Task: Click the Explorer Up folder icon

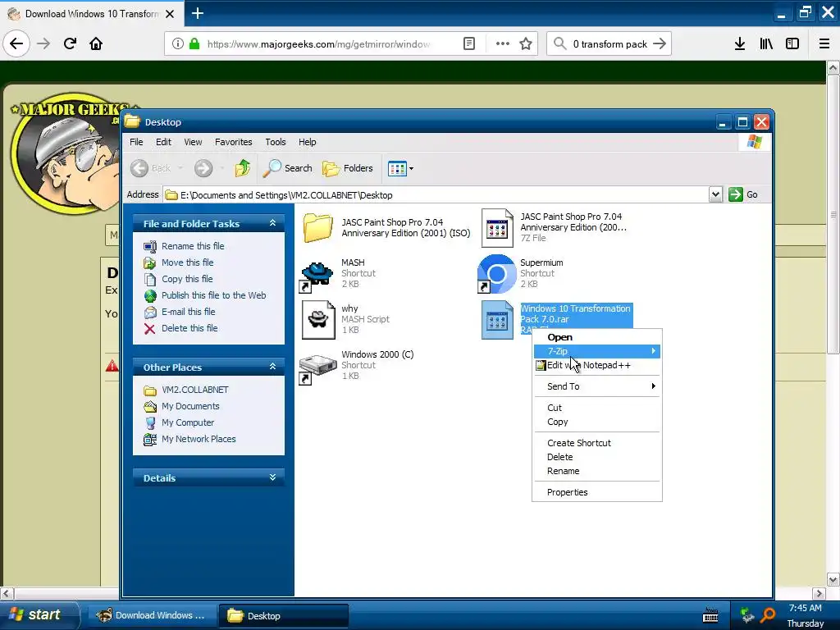Action: coord(243,168)
